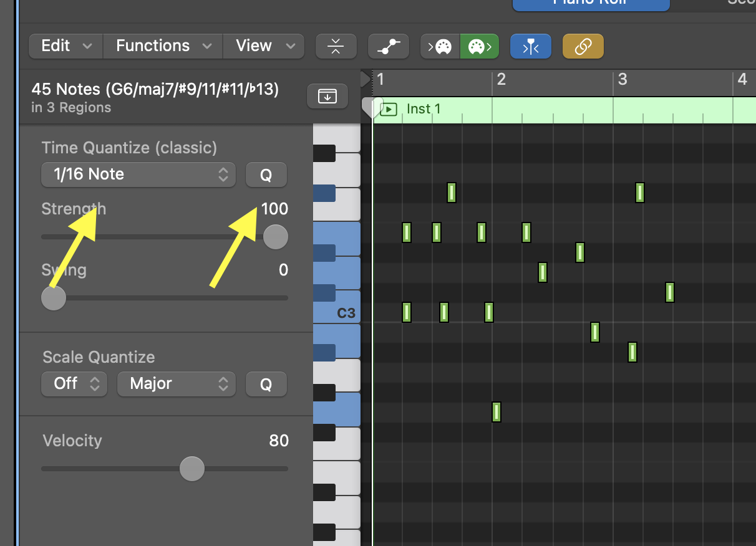Disable the green MIDI Out button
Image resolution: width=756 pixels, height=546 pixels.
[x=479, y=46]
